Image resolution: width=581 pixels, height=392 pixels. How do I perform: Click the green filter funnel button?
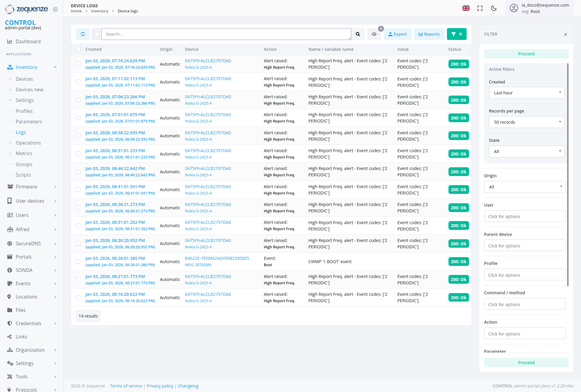click(457, 34)
